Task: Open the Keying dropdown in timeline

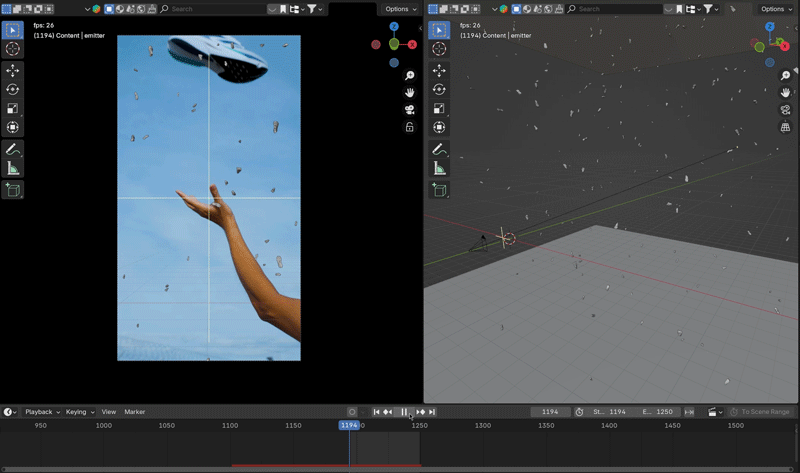Action: (x=80, y=412)
